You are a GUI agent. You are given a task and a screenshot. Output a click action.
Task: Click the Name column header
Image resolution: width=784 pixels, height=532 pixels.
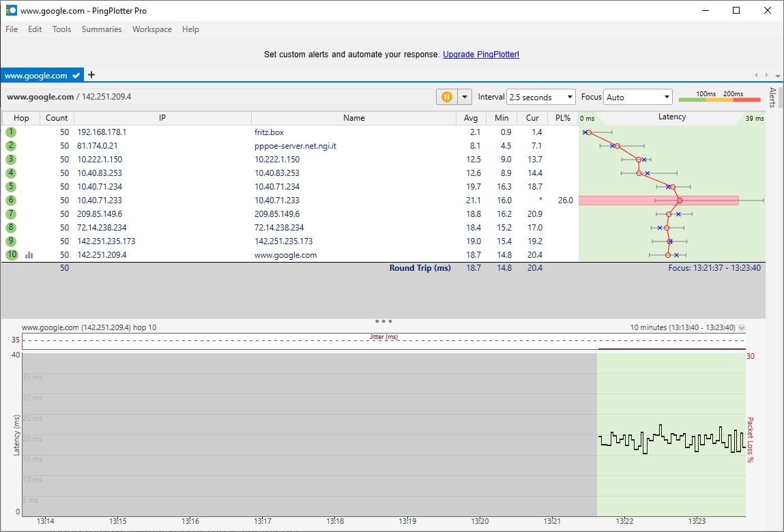tap(354, 118)
